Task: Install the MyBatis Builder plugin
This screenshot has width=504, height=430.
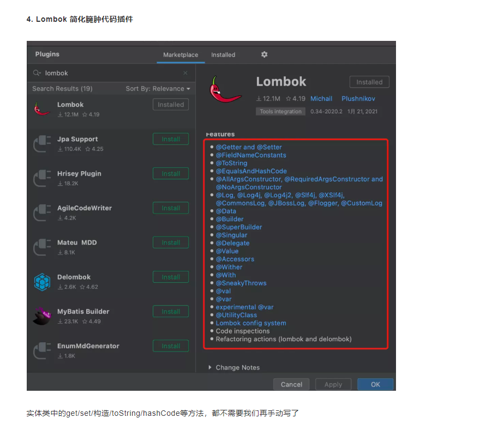Action: [x=171, y=312]
